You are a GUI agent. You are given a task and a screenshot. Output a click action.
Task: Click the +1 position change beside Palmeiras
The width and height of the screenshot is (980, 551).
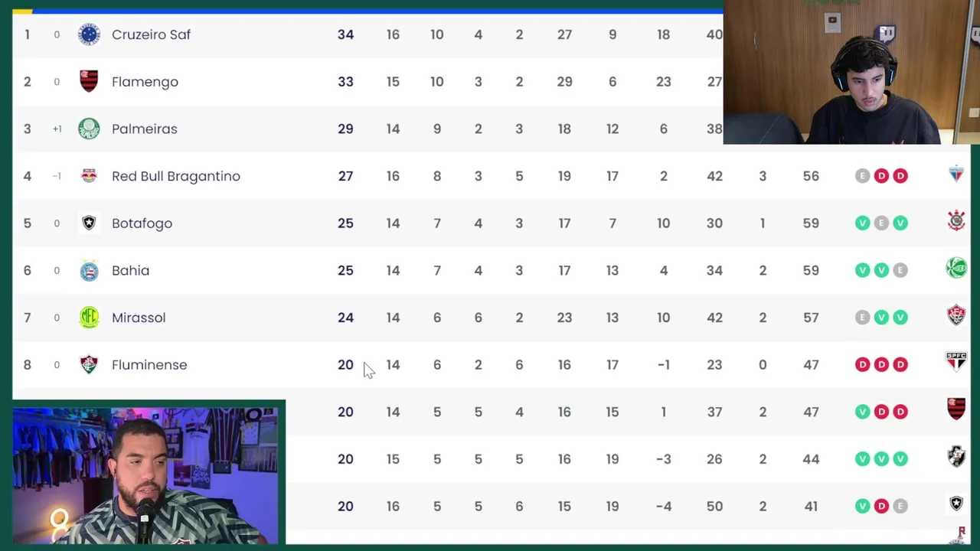coord(57,129)
